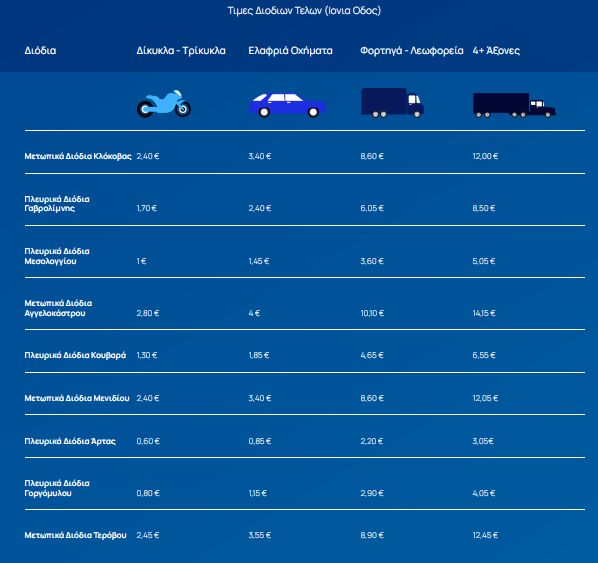Click the Διόδια column header
598x563 pixels.
click(x=40, y=50)
